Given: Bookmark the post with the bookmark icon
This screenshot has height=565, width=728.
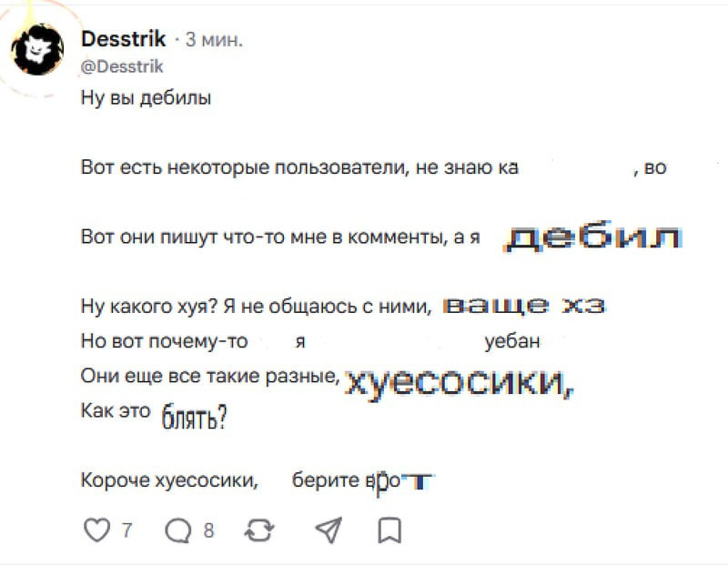Looking at the screenshot, I should (x=389, y=530).
